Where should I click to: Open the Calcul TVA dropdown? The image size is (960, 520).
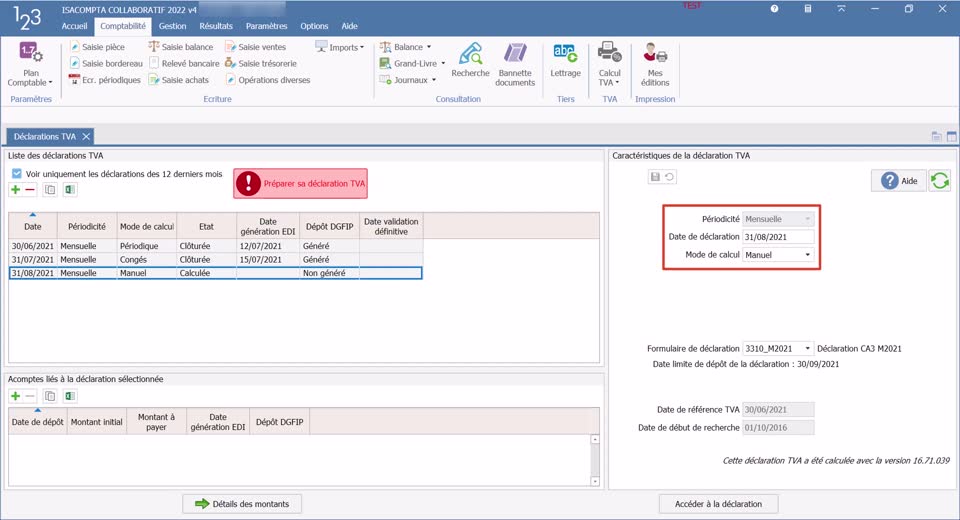[609, 64]
